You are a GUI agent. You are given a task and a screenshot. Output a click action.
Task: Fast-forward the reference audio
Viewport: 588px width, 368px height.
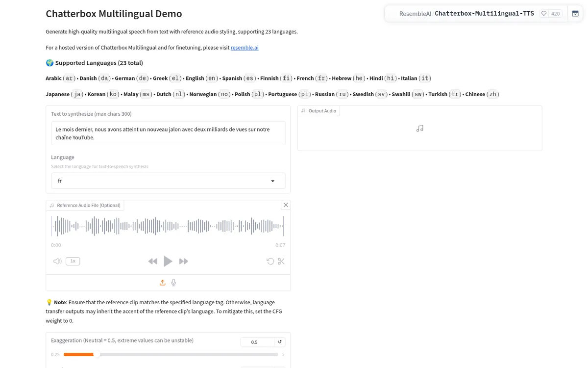pyautogui.click(x=183, y=262)
